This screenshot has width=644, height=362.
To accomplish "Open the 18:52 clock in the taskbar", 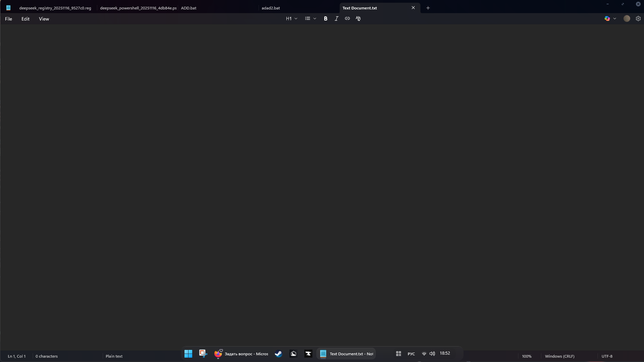I will click(445, 353).
